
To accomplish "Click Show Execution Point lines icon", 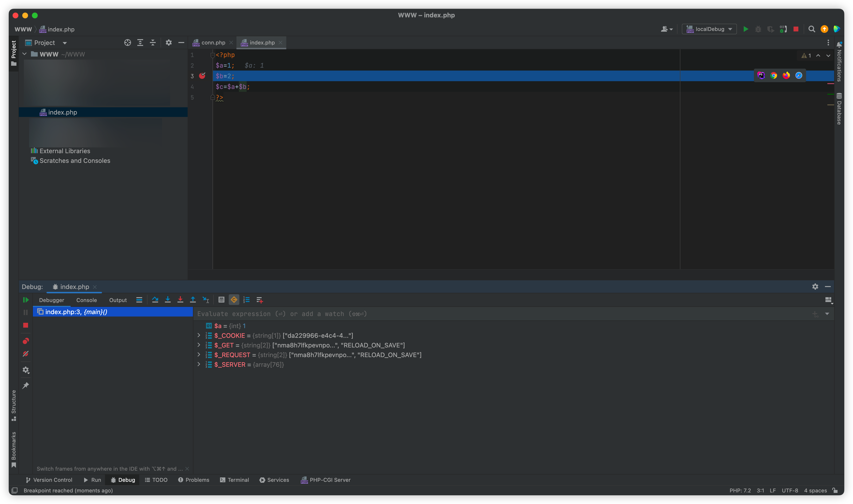I will tap(139, 300).
